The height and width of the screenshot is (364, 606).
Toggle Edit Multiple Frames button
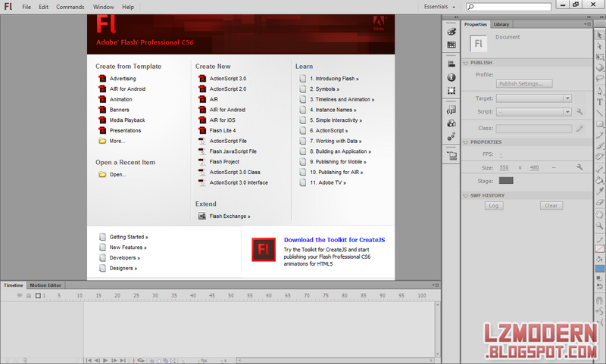coord(166,361)
